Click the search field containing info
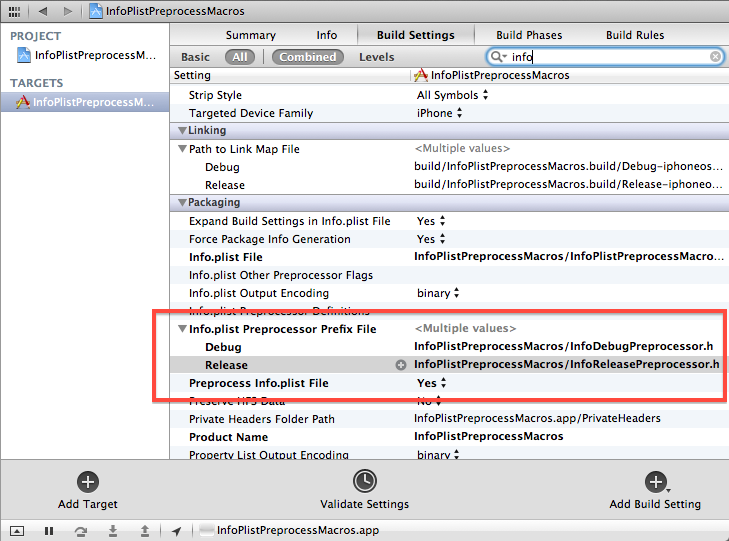This screenshot has height=541, width=729. (x=605, y=57)
